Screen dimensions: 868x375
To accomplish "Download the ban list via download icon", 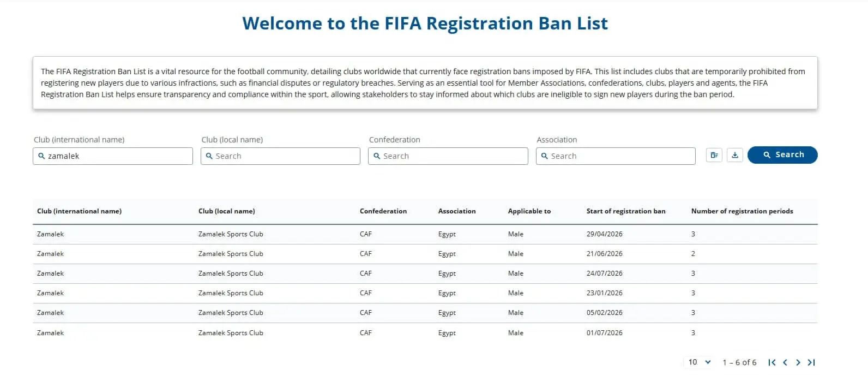I will 735,155.
